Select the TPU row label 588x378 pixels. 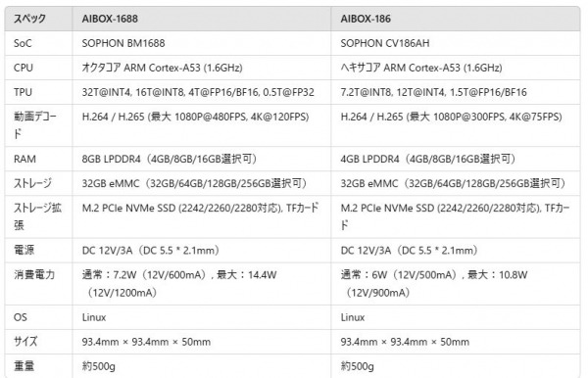point(23,92)
